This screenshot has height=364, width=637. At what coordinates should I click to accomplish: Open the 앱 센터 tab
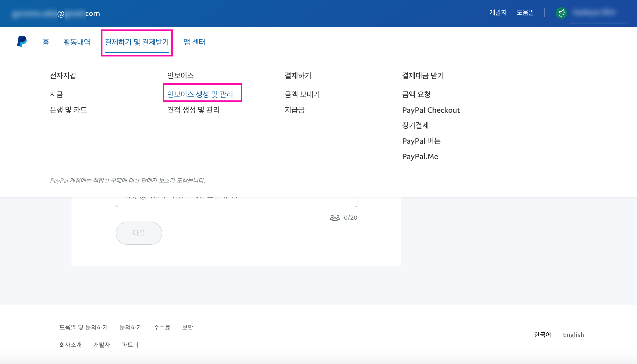tap(194, 42)
